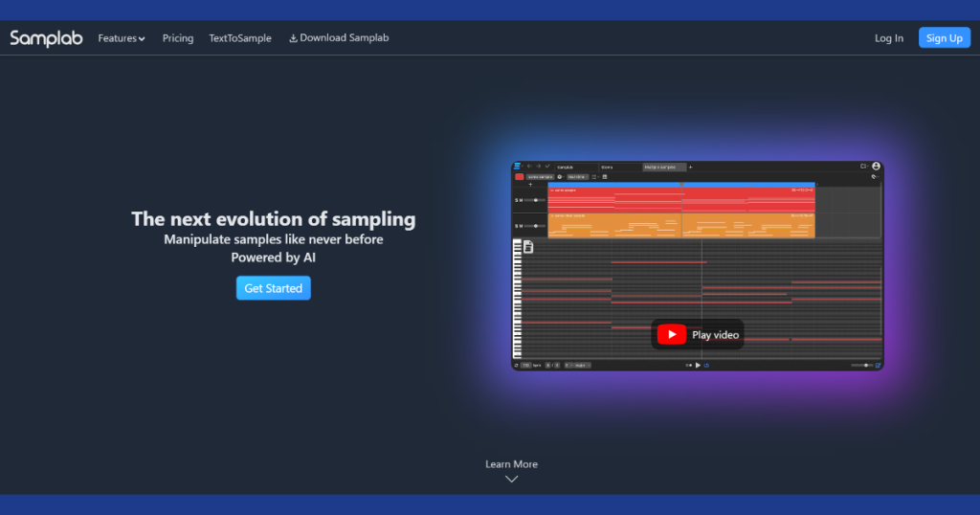Image resolution: width=980 pixels, height=515 pixels.
Task: Open the Pricing page
Action: (x=178, y=38)
